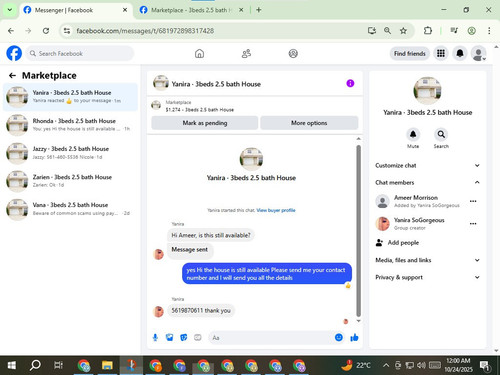Open Windows Start button
The width and height of the screenshot is (500, 375).
point(12,365)
